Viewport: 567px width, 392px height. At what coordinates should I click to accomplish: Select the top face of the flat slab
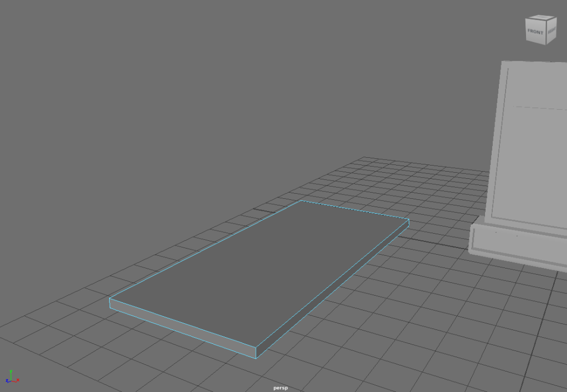[x=260, y=266]
